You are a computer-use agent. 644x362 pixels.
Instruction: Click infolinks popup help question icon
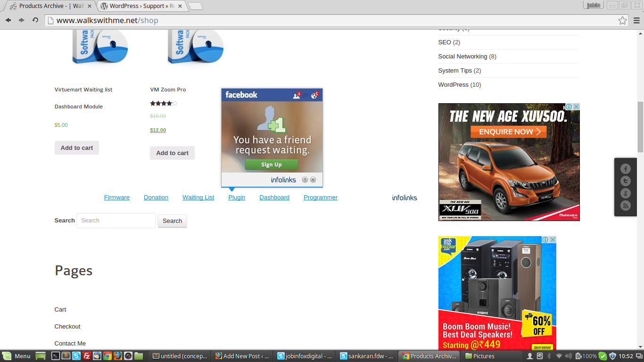305,180
